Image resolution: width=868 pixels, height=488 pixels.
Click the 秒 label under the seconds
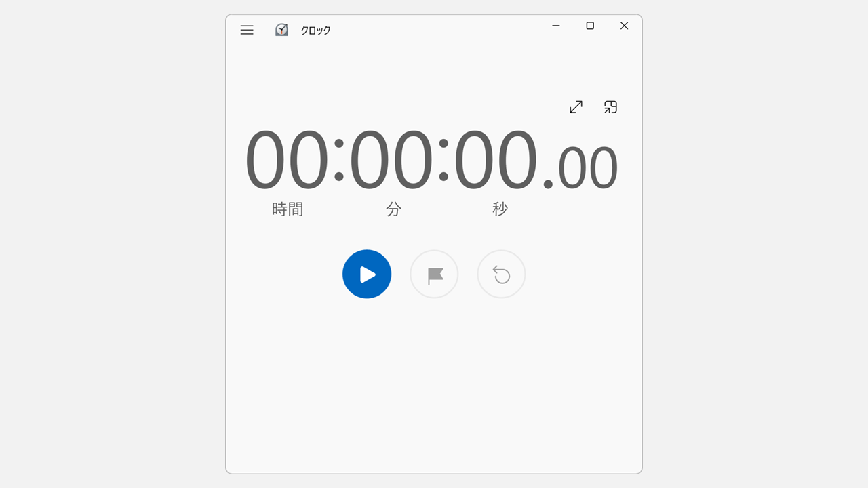(500, 209)
